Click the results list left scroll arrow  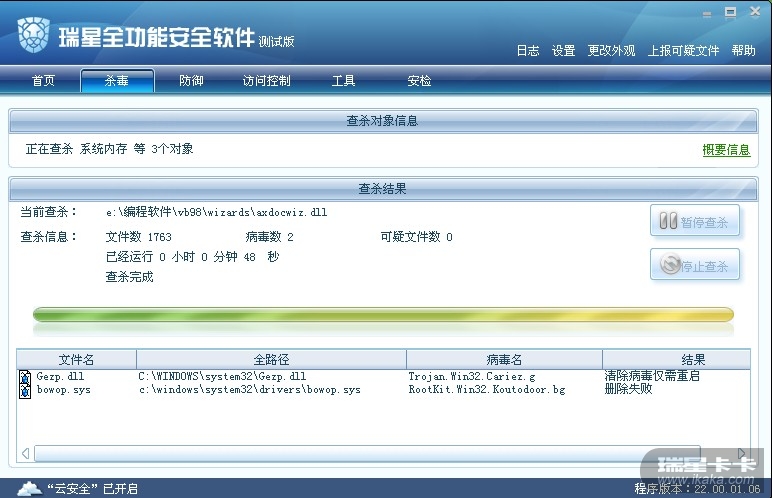tap(26, 453)
